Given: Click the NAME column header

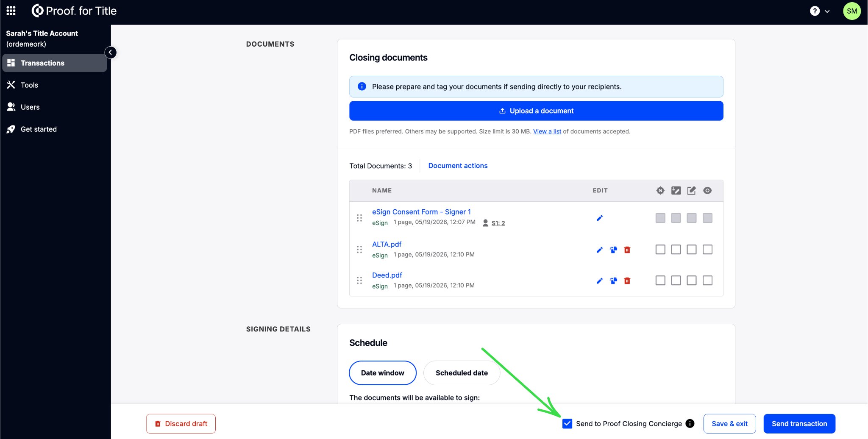Looking at the screenshot, I should [x=382, y=191].
